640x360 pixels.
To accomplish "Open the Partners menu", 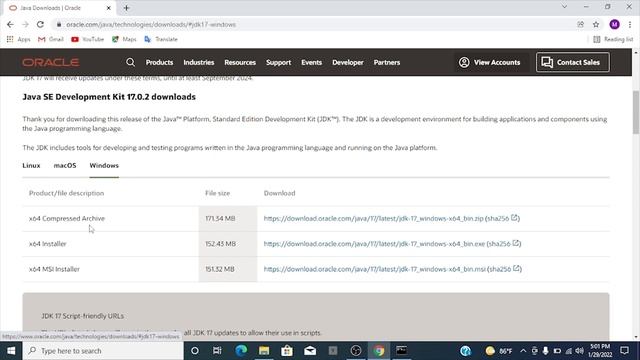I will click(387, 62).
